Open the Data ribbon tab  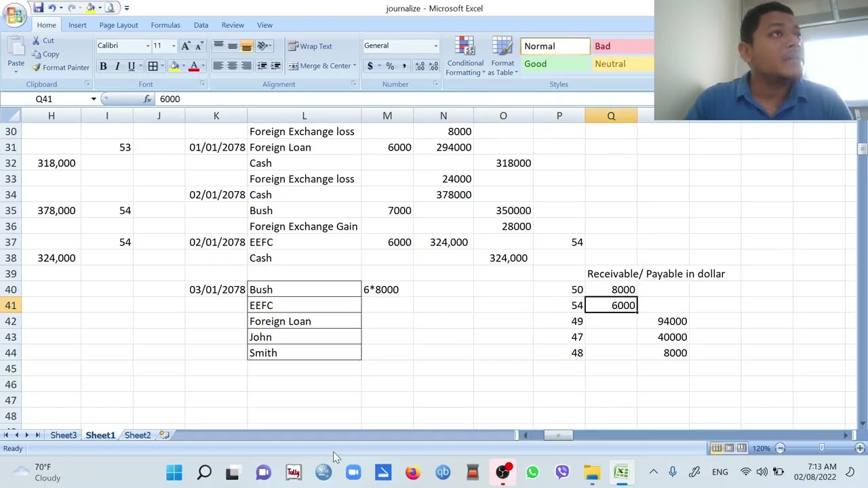click(201, 25)
